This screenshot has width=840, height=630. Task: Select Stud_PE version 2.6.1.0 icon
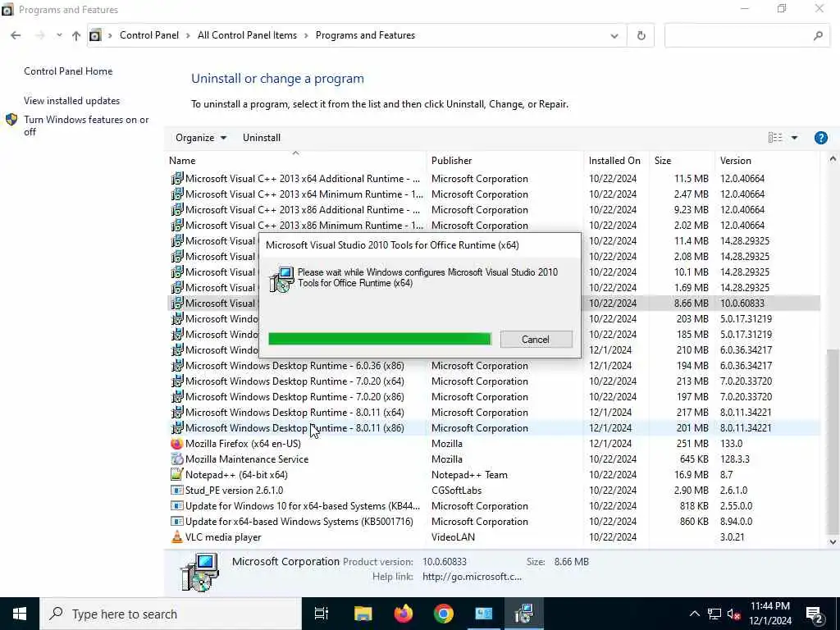[x=177, y=491]
